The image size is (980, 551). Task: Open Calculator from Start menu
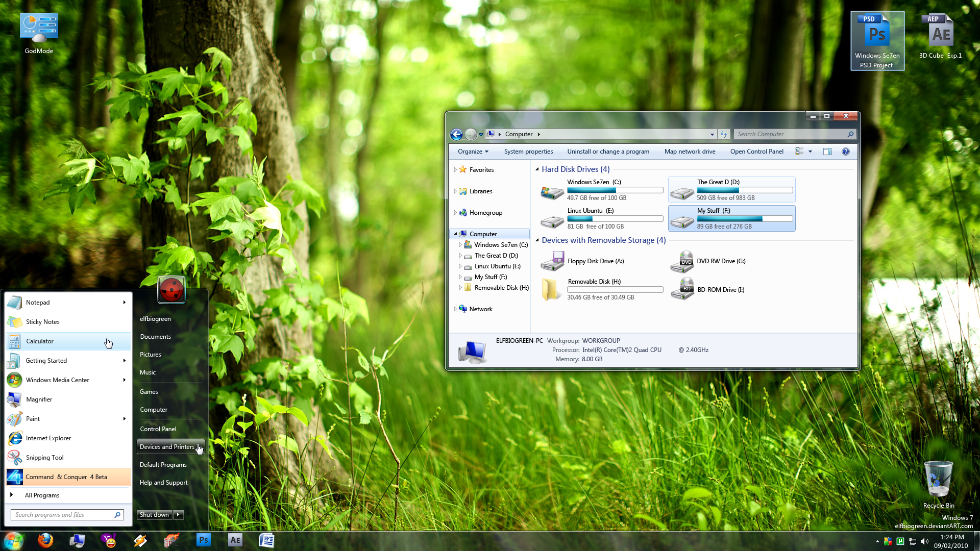pos(68,341)
